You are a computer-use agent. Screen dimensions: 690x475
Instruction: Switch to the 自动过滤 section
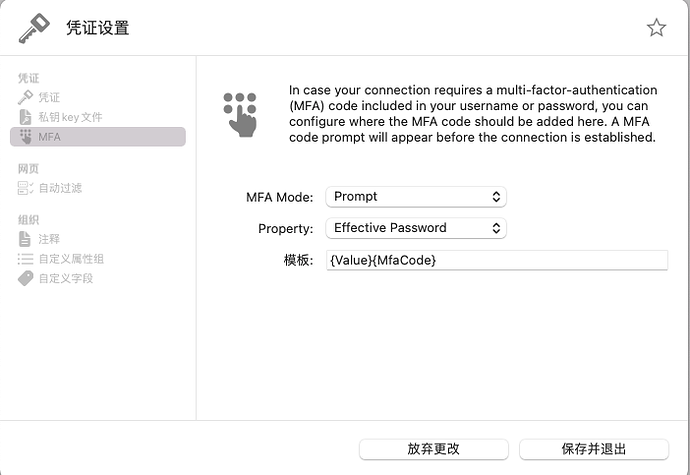pyautogui.click(x=60, y=188)
